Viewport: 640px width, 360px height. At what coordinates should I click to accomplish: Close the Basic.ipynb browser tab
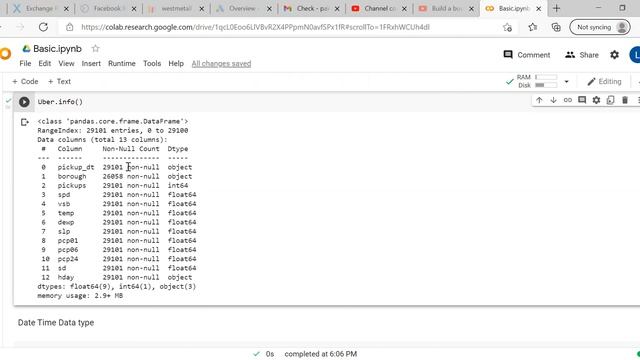click(538, 9)
